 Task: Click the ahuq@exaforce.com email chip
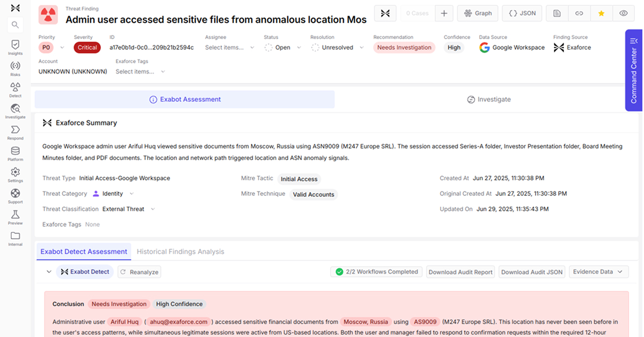[x=178, y=322]
